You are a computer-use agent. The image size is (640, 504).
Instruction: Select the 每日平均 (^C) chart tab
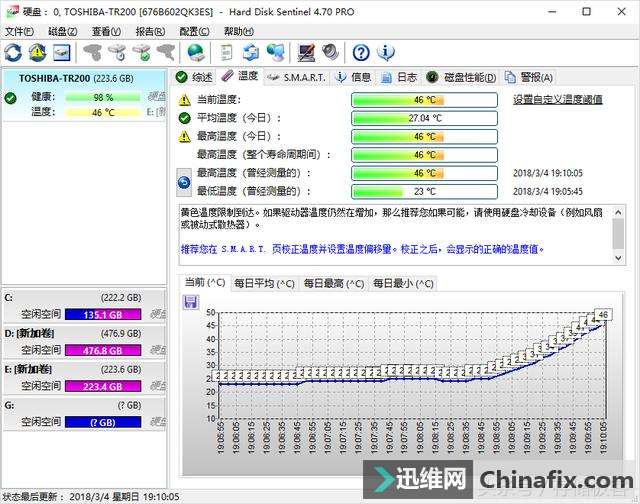264,284
